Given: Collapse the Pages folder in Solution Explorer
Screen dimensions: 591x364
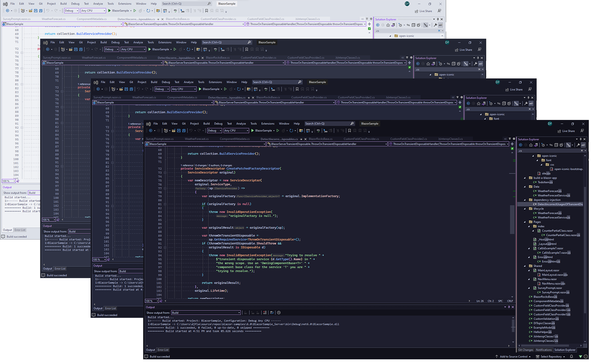Looking at the screenshot, I should pyautogui.click(x=525, y=222).
